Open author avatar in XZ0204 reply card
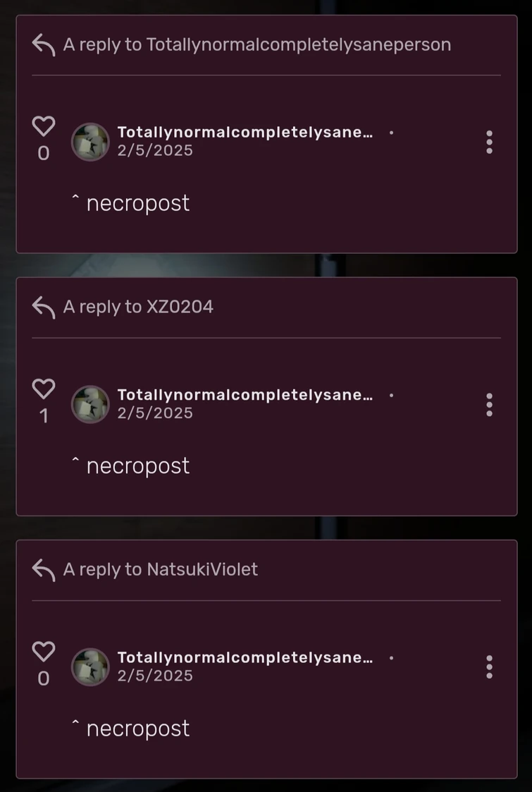 (x=90, y=405)
